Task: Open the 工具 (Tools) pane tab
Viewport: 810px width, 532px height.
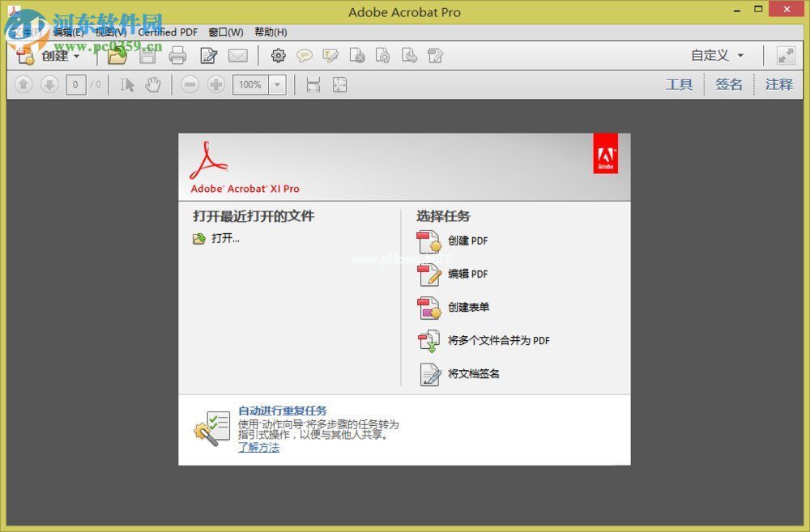Action: (679, 84)
